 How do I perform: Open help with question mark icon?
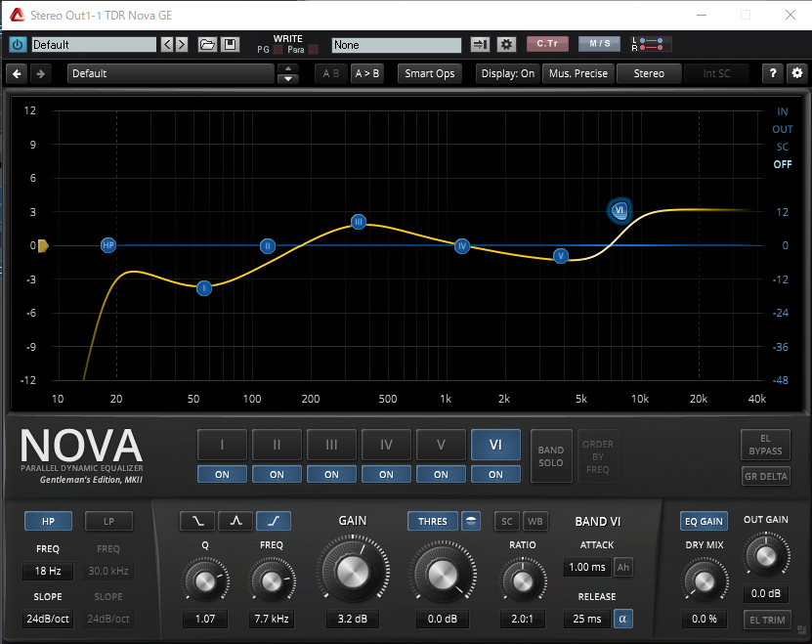pyautogui.click(x=773, y=73)
